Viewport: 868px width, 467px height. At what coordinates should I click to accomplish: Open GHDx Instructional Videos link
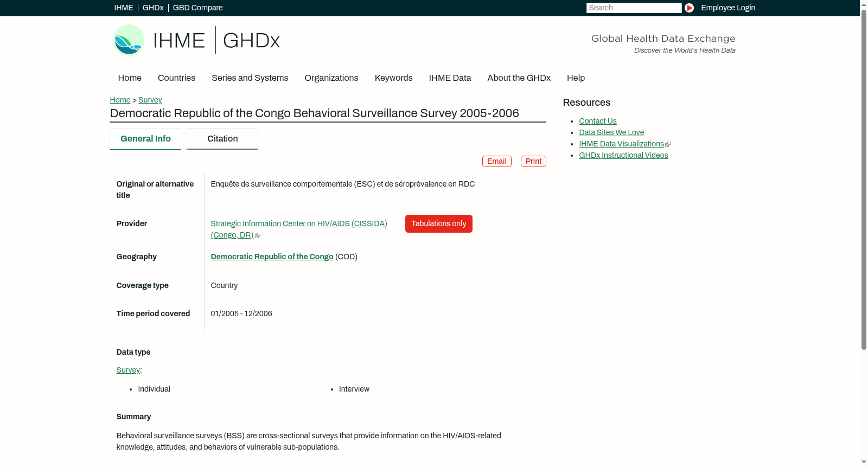tap(623, 156)
